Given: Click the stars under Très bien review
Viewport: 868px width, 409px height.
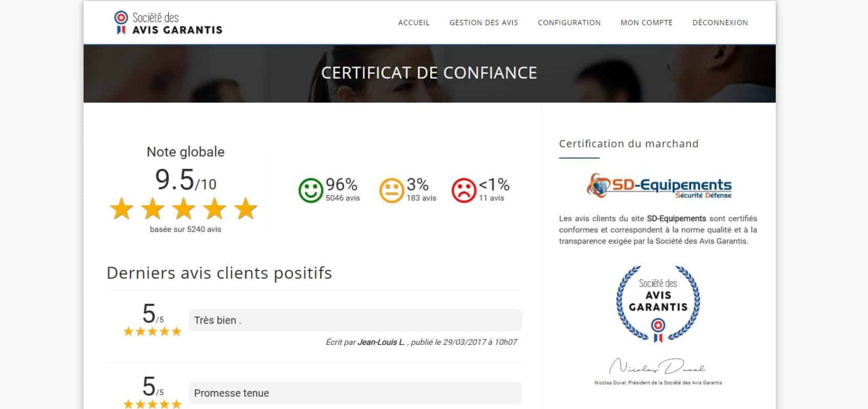Looking at the screenshot, I should click(152, 331).
